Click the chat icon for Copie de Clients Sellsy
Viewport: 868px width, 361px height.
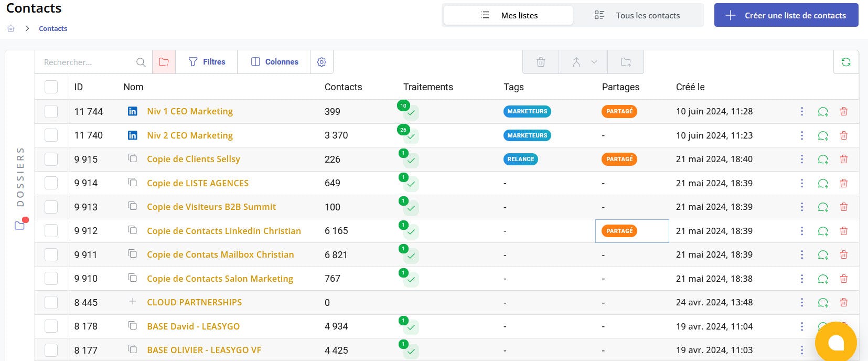click(x=822, y=160)
